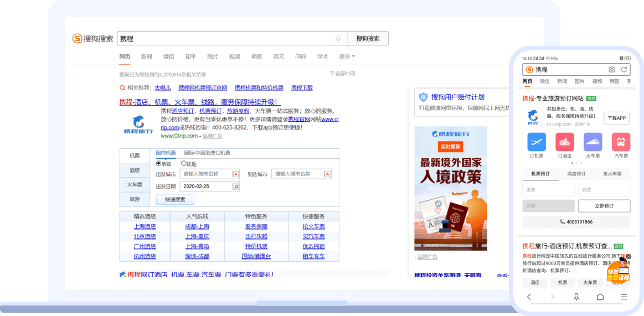
Task: Tap the home icon in mobile bottom bar
Action: pyautogui.click(x=600, y=297)
